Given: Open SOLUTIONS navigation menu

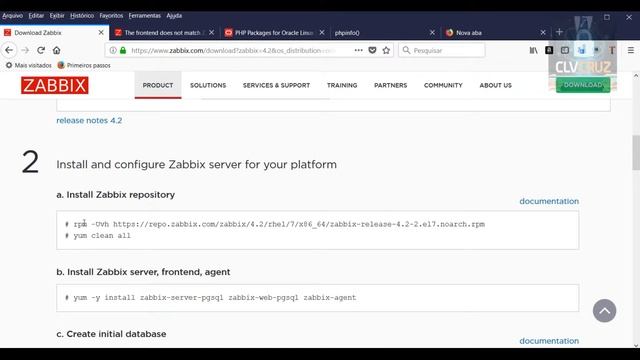Looking at the screenshot, I should pos(208,85).
